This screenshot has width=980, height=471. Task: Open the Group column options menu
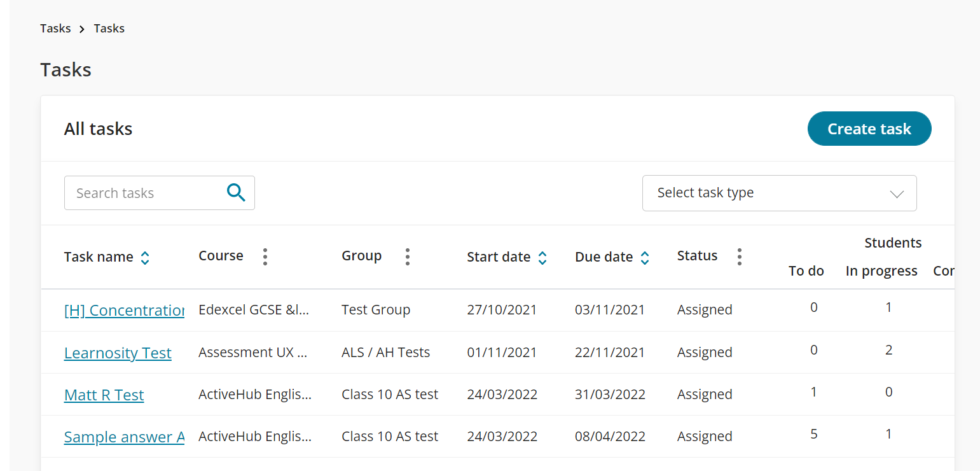click(408, 256)
